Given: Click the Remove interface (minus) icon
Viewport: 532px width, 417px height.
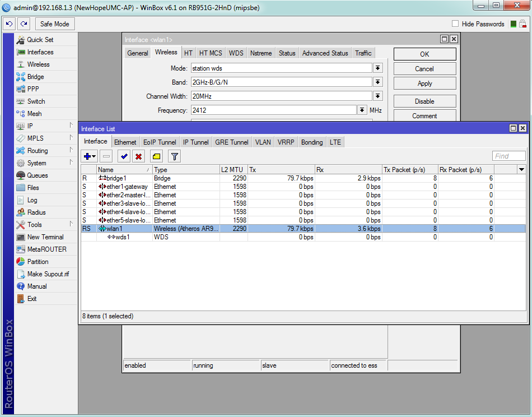Looking at the screenshot, I should pyautogui.click(x=106, y=156).
